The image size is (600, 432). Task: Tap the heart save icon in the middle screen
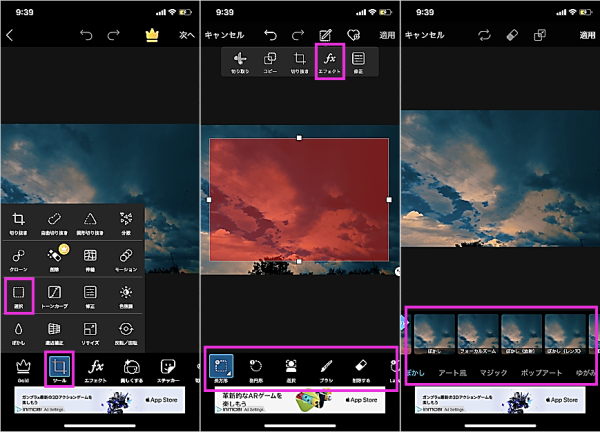click(x=353, y=35)
